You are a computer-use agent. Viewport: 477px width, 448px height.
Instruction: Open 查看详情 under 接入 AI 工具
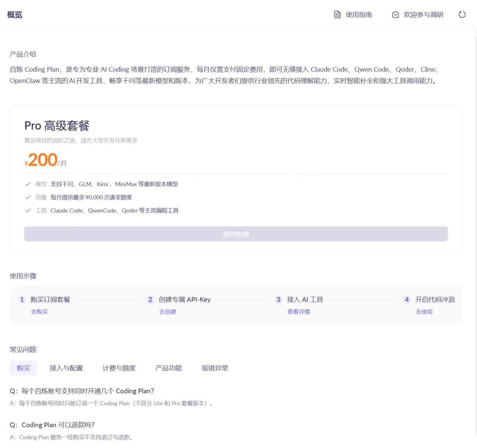click(299, 312)
